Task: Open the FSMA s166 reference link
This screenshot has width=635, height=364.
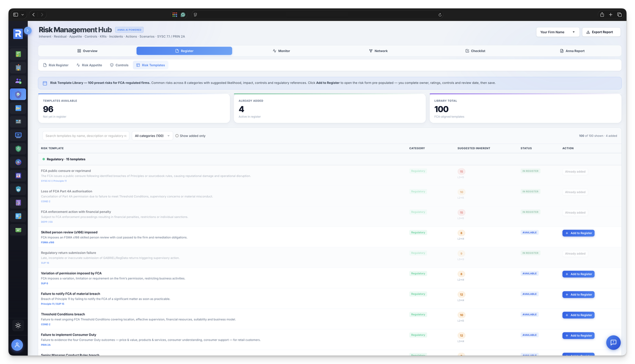Action: (47, 243)
